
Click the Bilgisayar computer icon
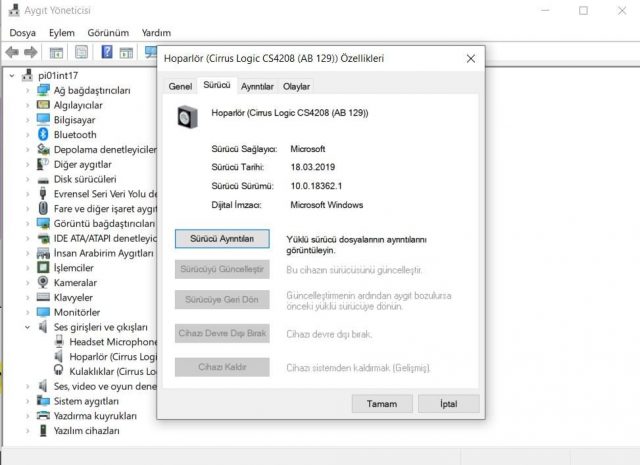43,120
